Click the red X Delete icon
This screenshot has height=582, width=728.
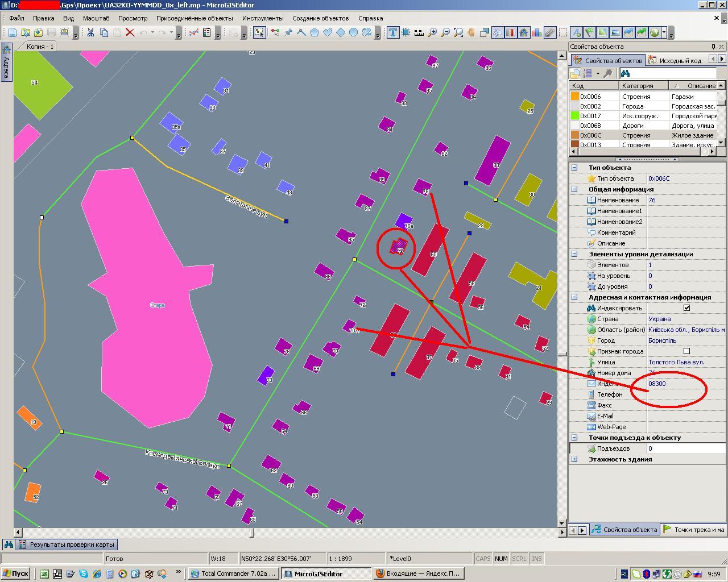[x=130, y=32]
